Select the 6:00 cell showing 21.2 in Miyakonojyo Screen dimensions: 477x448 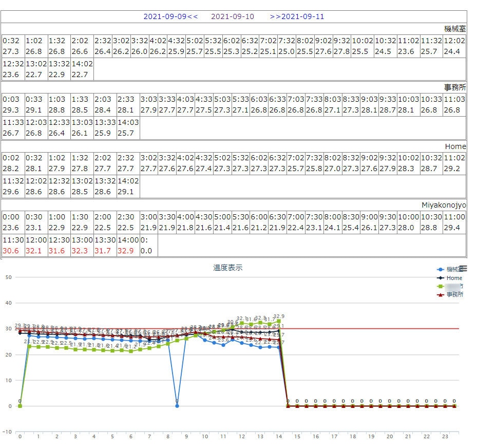pyautogui.click(x=259, y=222)
